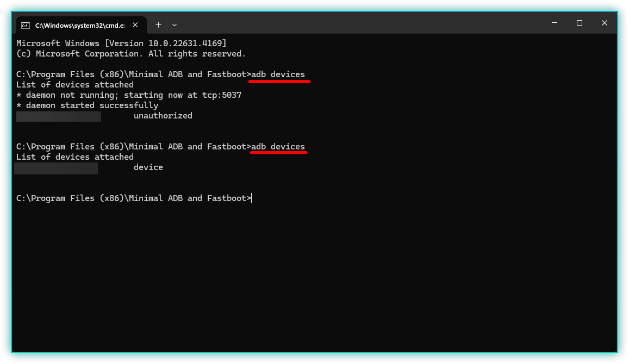Click the Microsoft Windows version line
This screenshot has height=364, width=629.
pos(121,43)
